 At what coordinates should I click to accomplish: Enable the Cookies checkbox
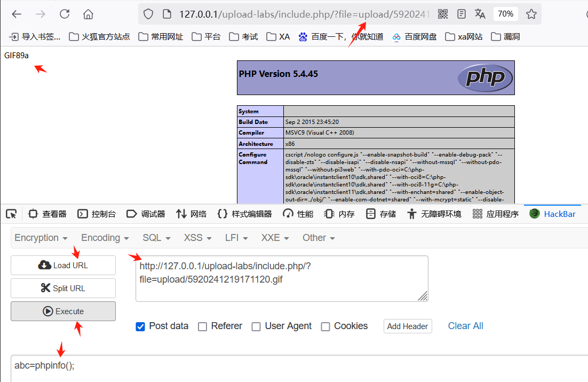click(325, 326)
